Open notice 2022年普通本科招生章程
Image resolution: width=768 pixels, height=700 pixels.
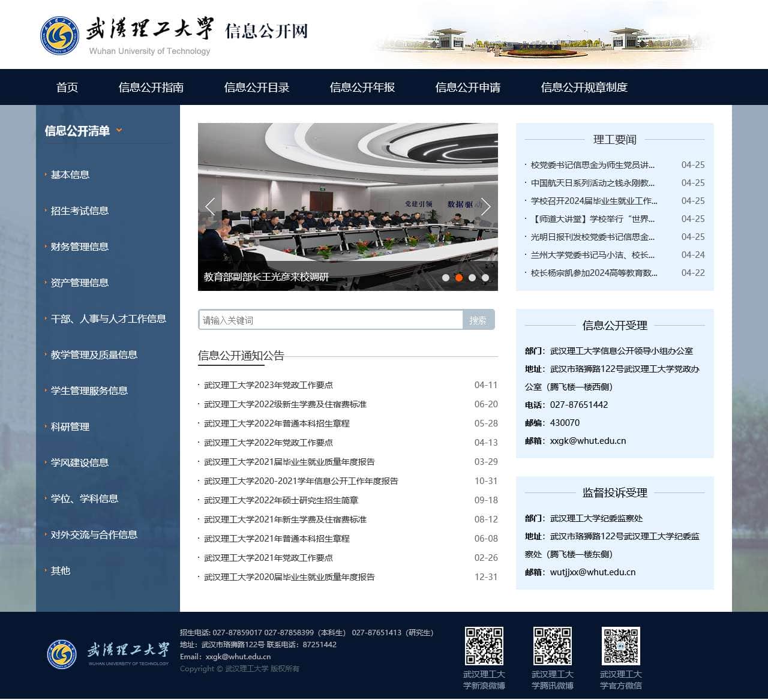(x=277, y=423)
